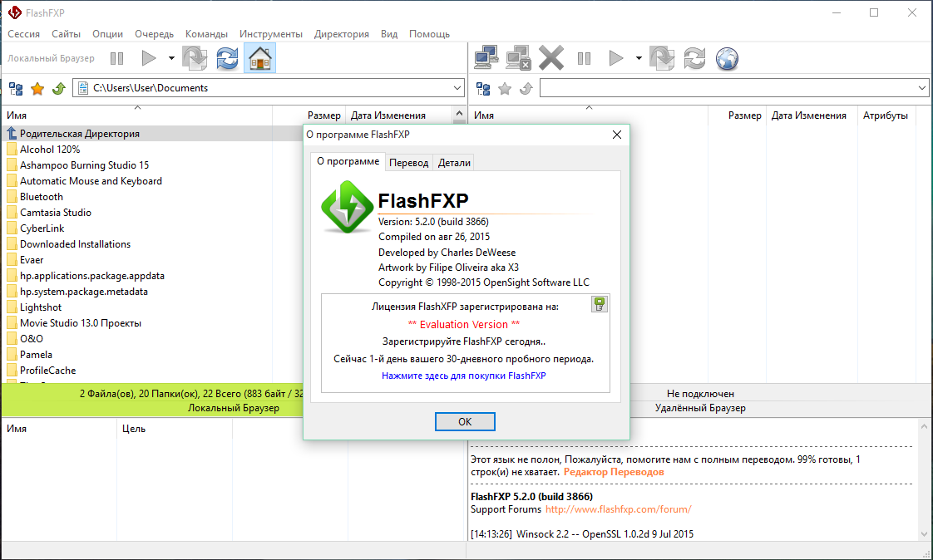Select the Alcohol 120% folder
Image resolution: width=933 pixels, height=560 pixels.
click(x=50, y=150)
